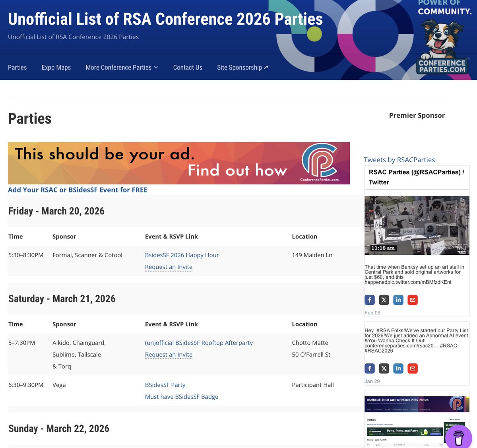Click the Chotto Matte location text
Screen dimensions: 477x448
click(310, 343)
